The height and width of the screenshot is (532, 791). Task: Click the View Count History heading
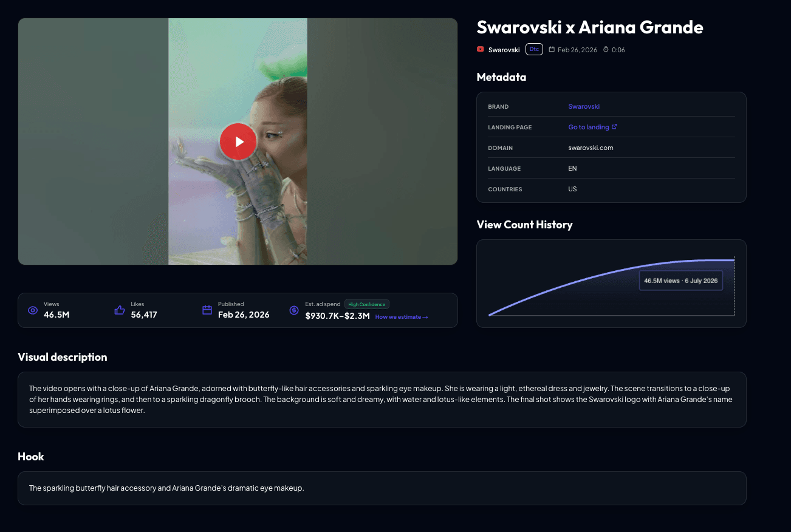click(x=525, y=225)
